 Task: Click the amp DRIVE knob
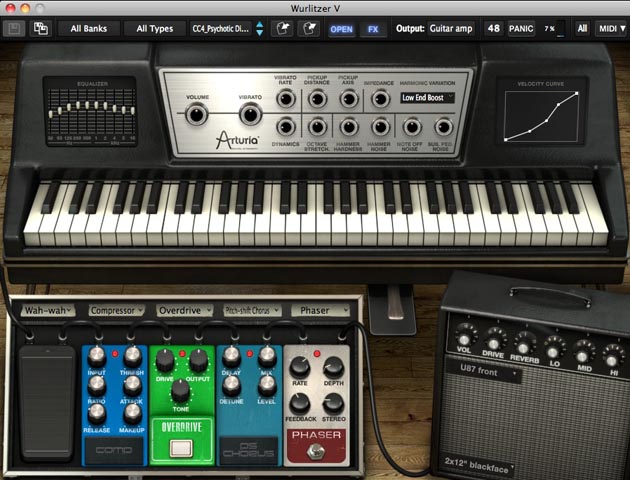click(x=493, y=342)
